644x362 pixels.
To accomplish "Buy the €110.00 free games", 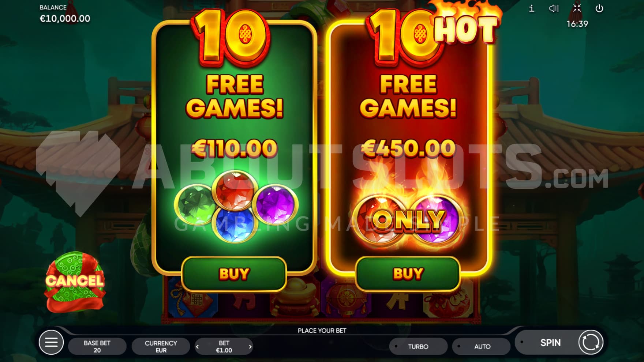I will tap(234, 274).
